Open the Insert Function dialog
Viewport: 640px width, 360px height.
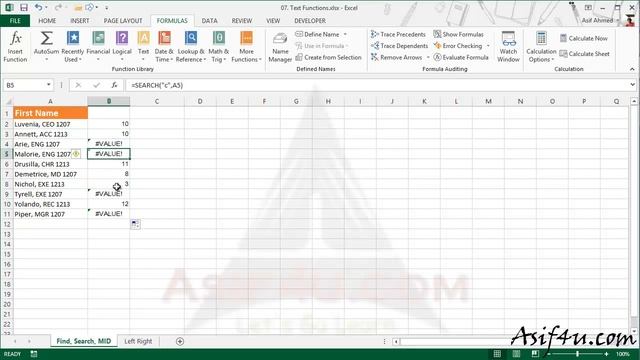pos(15,47)
